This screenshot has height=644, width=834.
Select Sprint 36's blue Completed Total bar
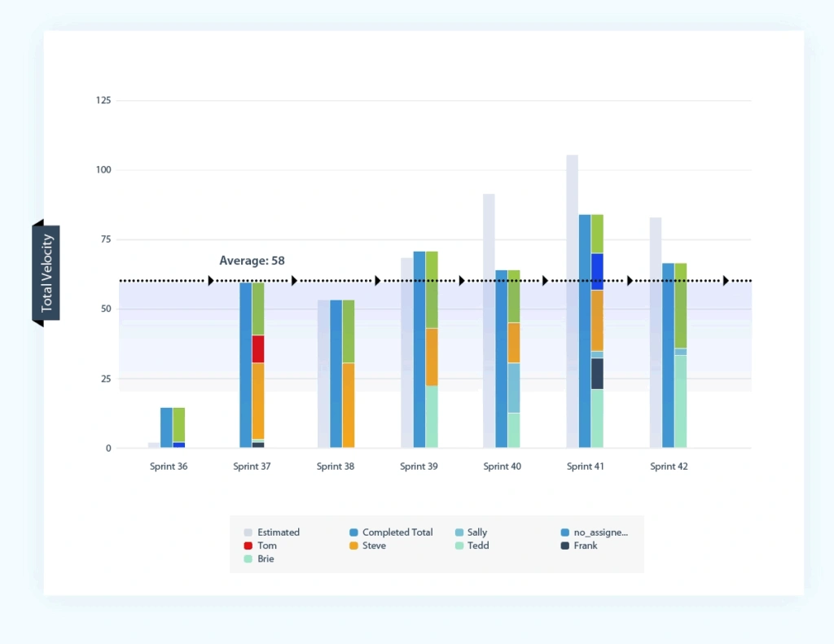click(x=166, y=427)
